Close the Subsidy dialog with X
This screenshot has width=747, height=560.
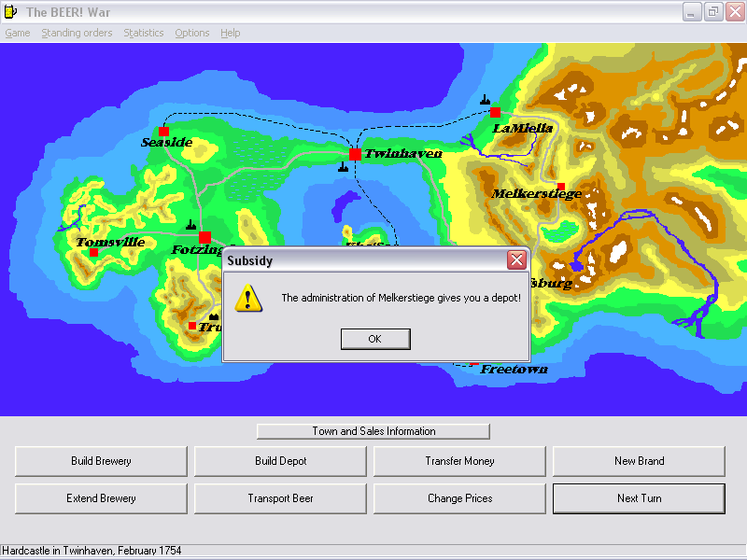pyautogui.click(x=516, y=260)
